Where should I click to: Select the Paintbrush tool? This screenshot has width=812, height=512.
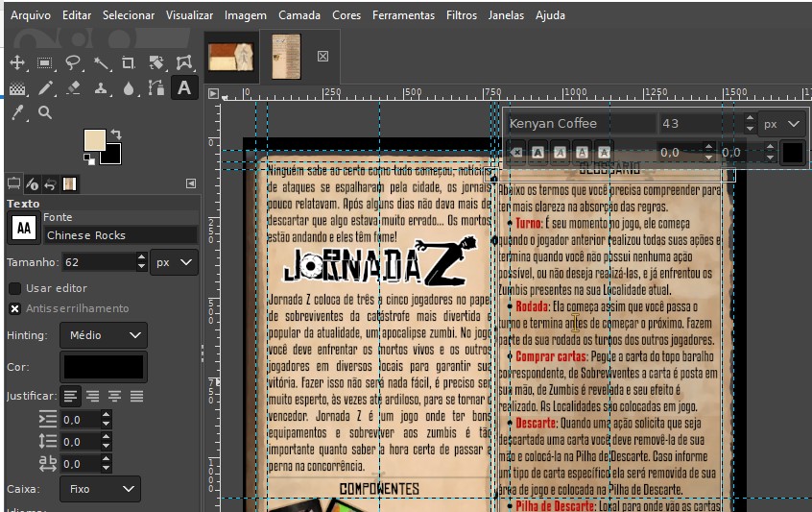point(45,88)
